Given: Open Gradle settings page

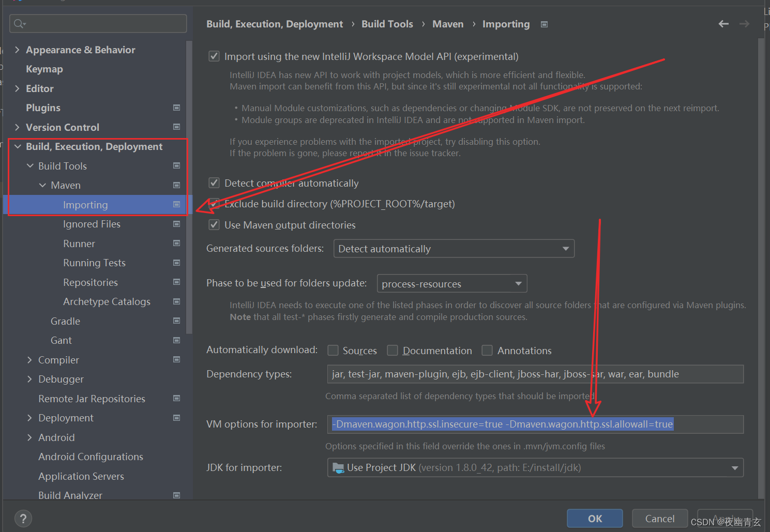Looking at the screenshot, I should click(65, 321).
